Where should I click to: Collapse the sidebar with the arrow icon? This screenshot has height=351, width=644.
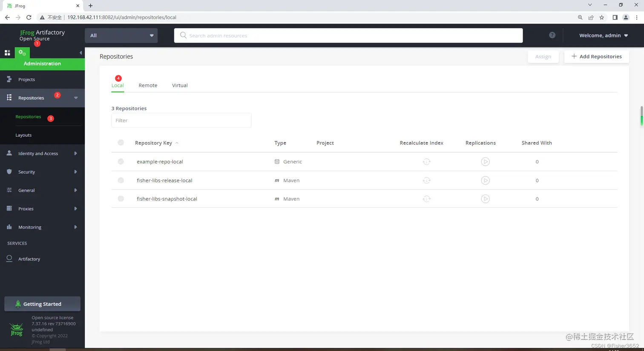coord(80,53)
